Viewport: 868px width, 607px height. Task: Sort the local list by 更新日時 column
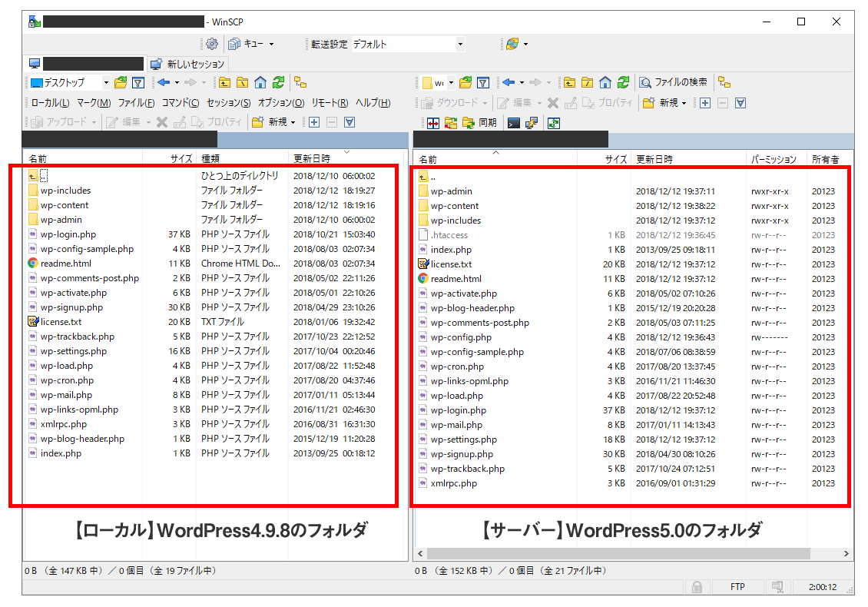[x=312, y=159]
